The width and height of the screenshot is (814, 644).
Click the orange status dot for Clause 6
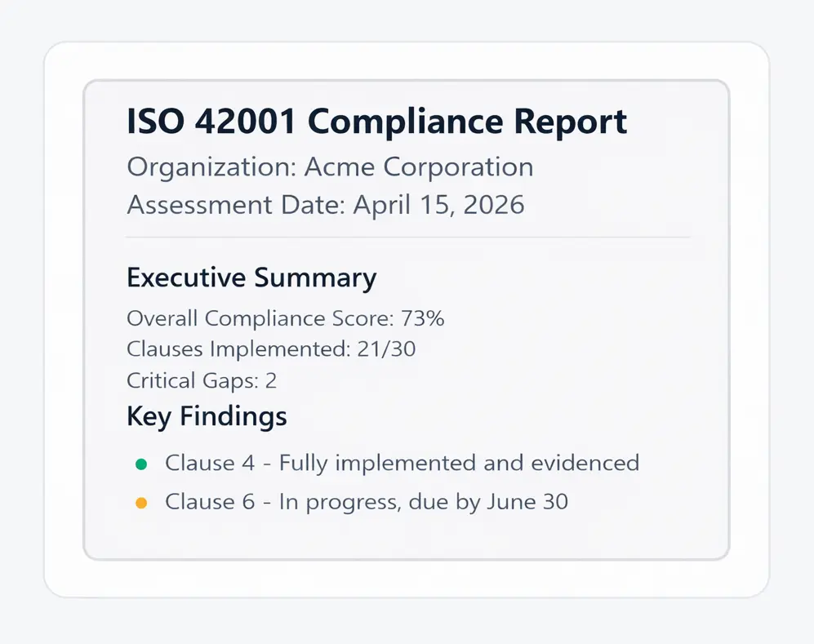click(140, 503)
